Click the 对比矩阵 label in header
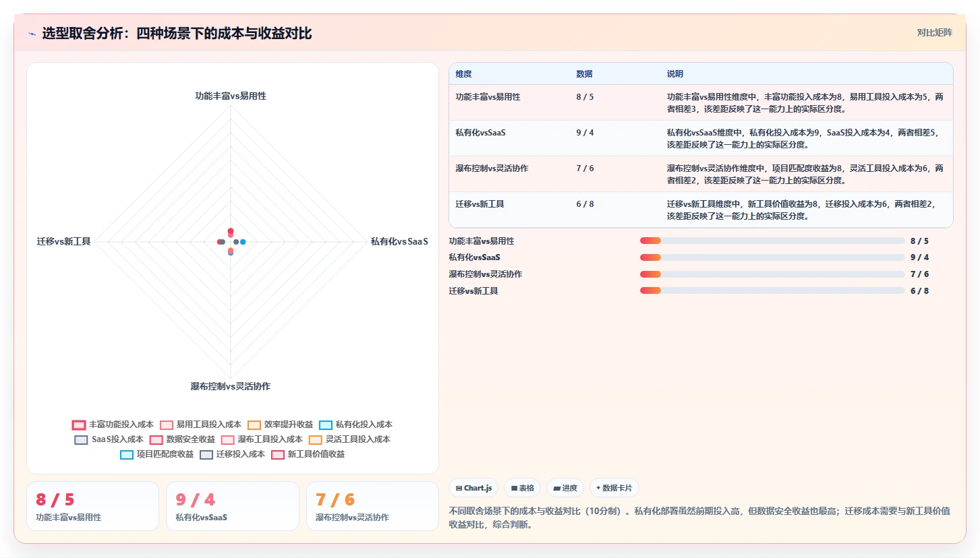 tap(935, 32)
